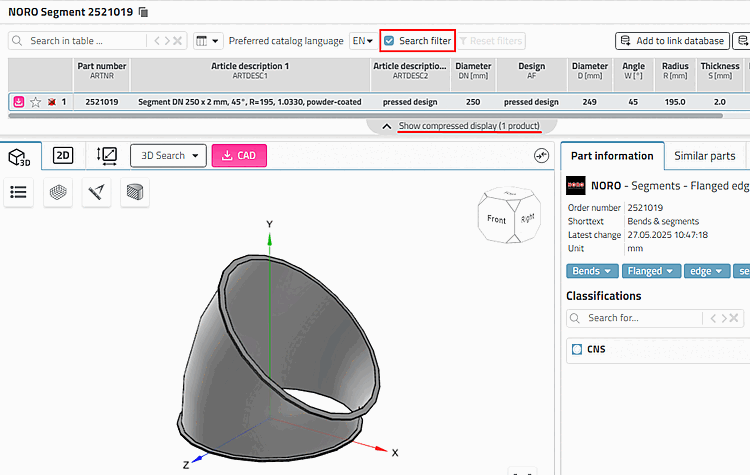Select the measuring tool icon
Image resolution: width=750 pixels, height=475 pixels.
96,192
